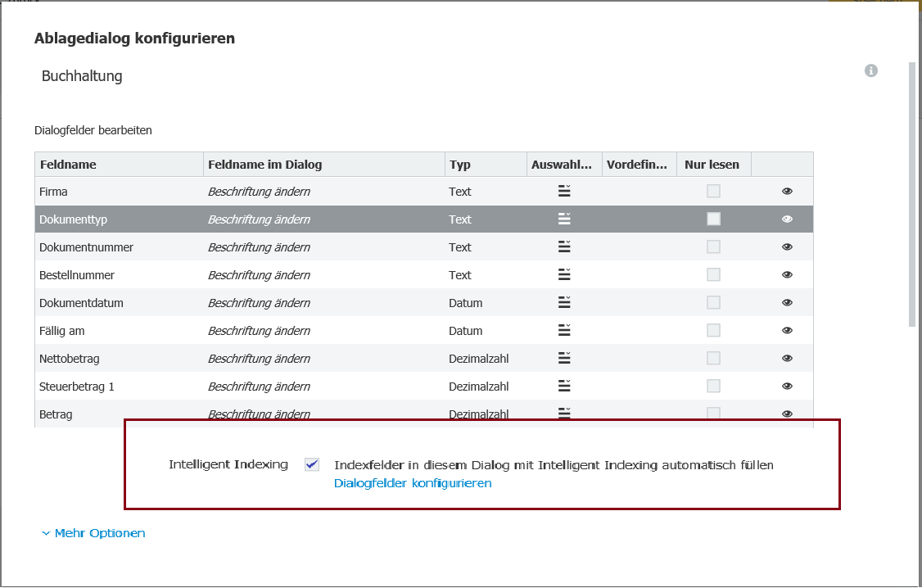Open select list settings for Betrag field

click(x=563, y=414)
